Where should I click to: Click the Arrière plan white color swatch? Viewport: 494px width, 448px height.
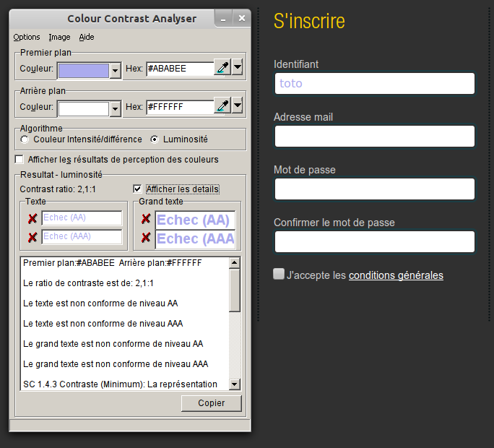tap(84, 109)
